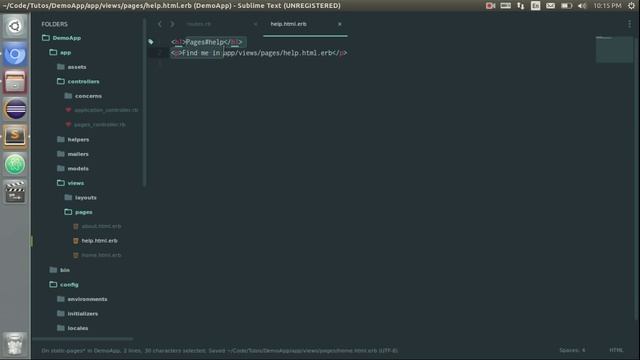The width and height of the screenshot is (640, 360).
Task: Expand the assets folder
Action: click(x=71, y=67)
